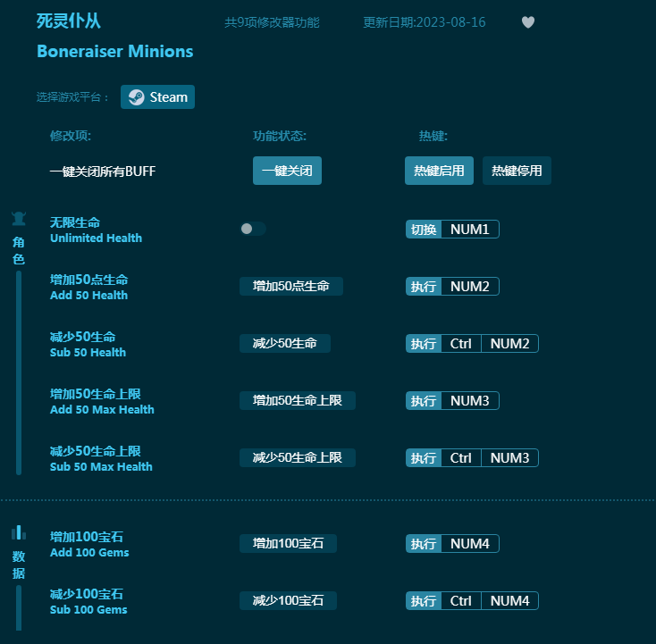Click the Sub 50 Max Health button
656x644 pixels.
point(297,457)
